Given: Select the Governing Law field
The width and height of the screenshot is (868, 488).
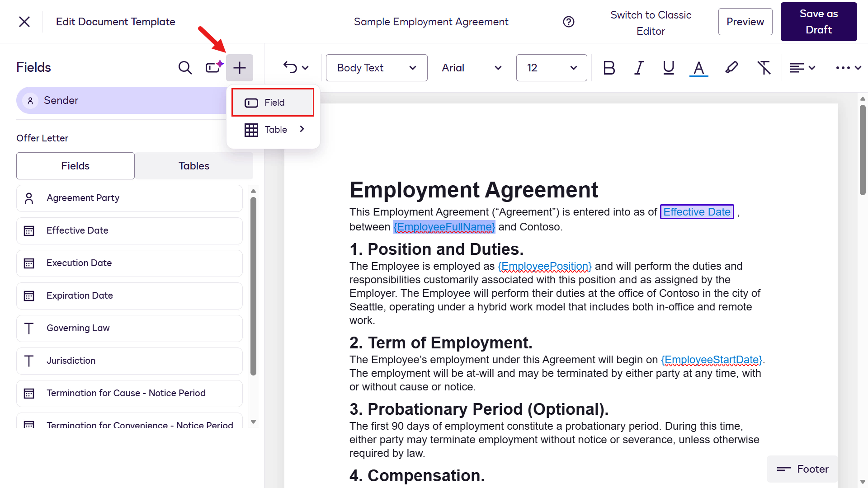Looking at the screenshot, I should coord(129,328).
